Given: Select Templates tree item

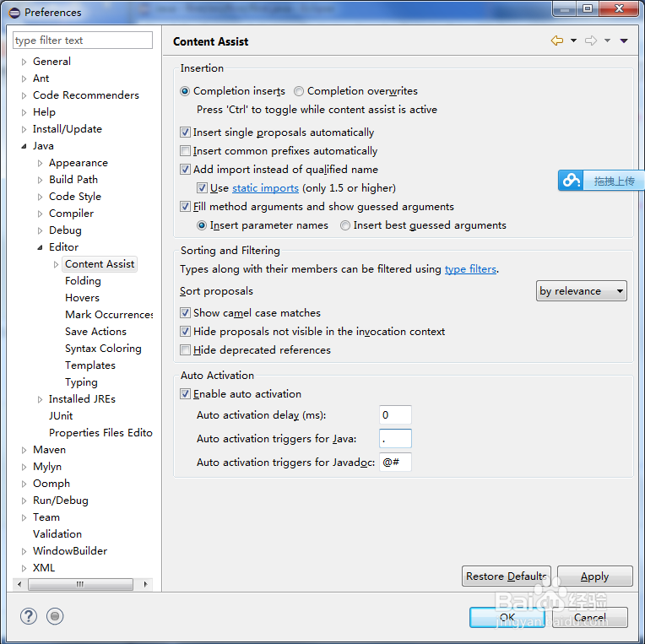Looking at the screenshot, I should click(90, 365).
